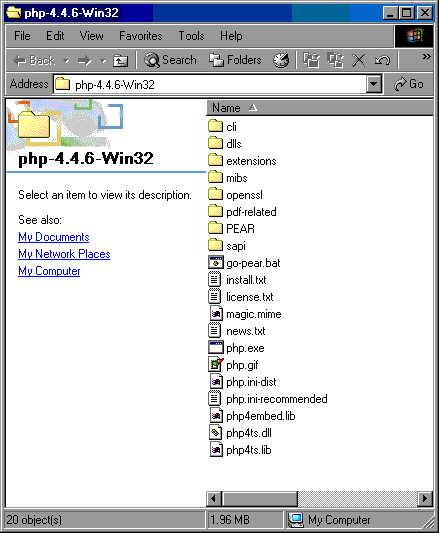Click the Delete X toolbar icon
Screen dimensions: 439x533
coord(358,61)
